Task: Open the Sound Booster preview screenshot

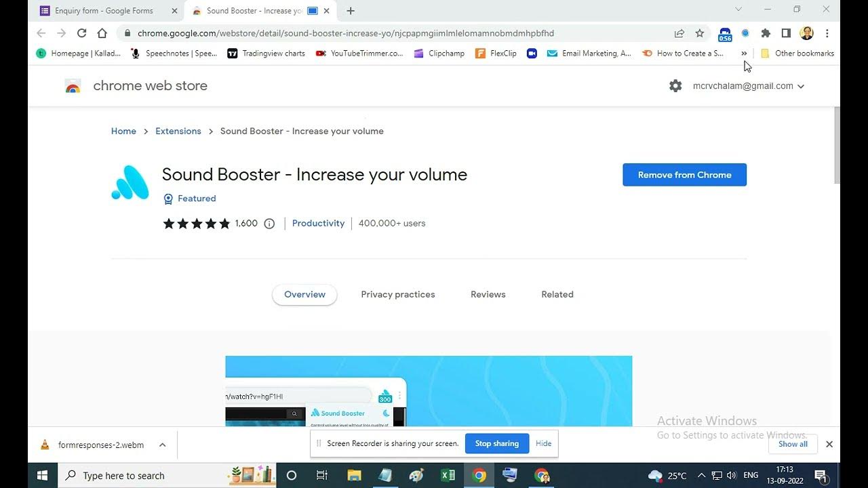Action: [429, 391]
